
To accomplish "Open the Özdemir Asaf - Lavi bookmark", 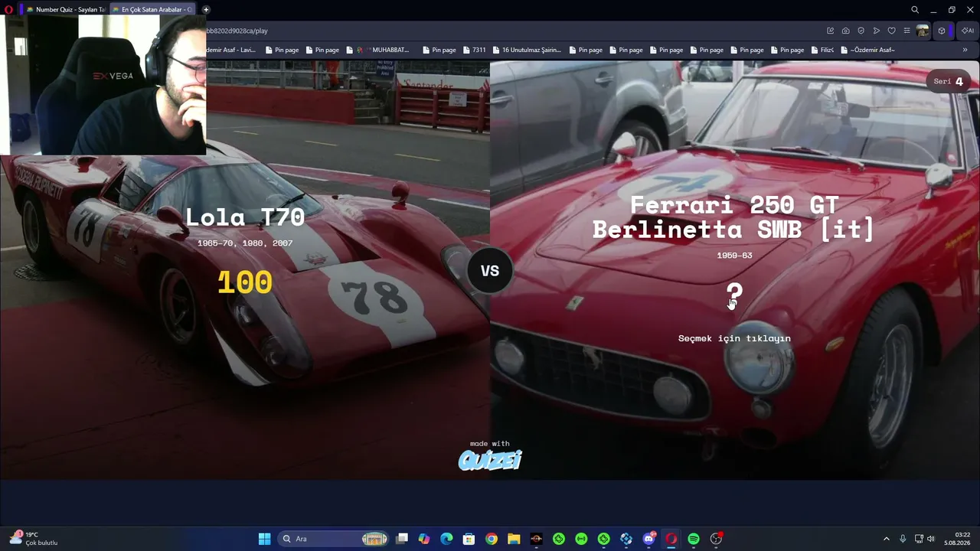I will coord(230,50).
